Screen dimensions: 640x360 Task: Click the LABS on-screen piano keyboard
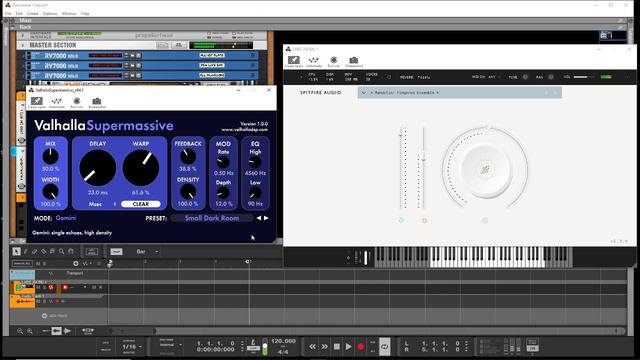pyautogui.click(x=473, y=257)
